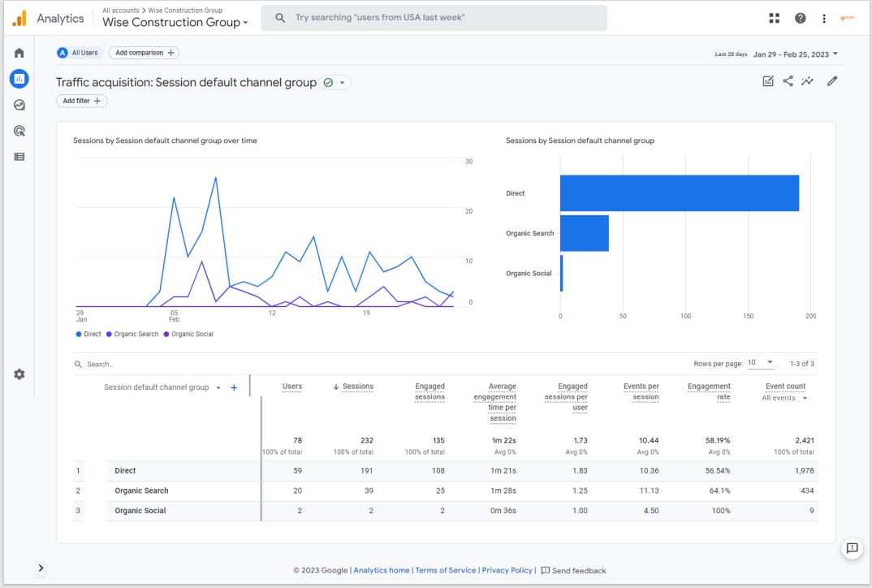Expand the Rows per page dropdown

(x=761, y=363)
